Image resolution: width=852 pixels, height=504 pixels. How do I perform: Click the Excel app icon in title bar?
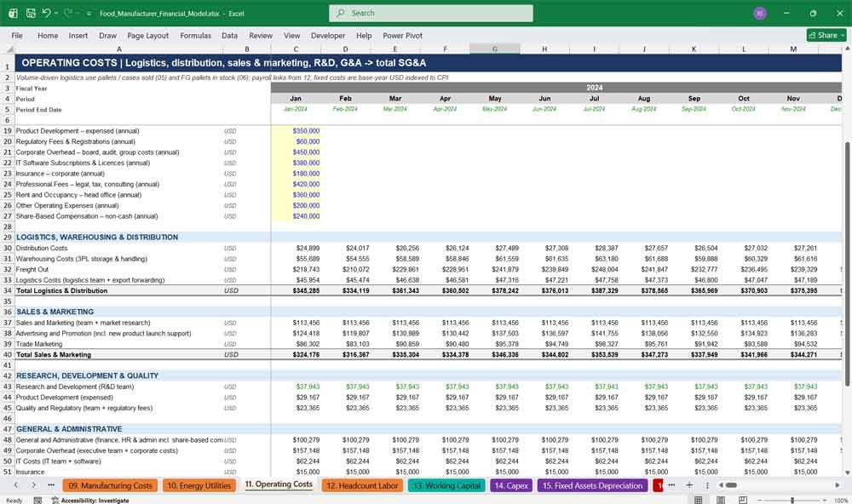pos(13,13)
